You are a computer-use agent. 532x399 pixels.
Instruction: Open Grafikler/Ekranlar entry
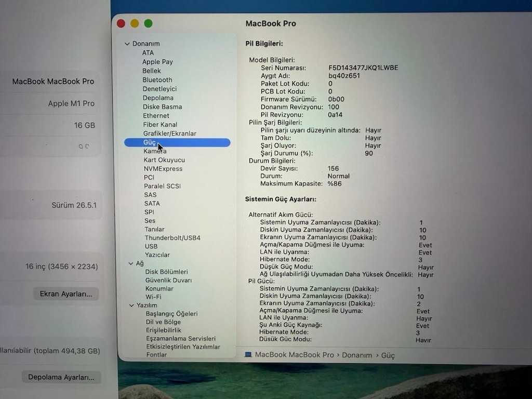(170, 134)
